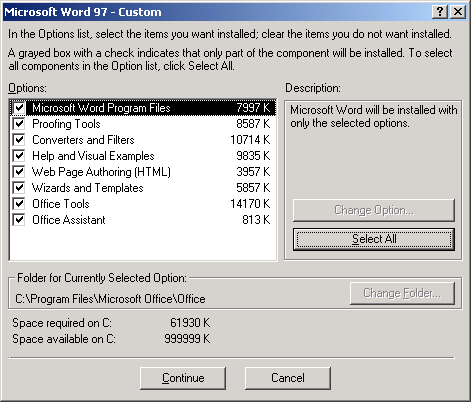
Task: Click the 3957 K size value
Action: (x=253, y=172)
